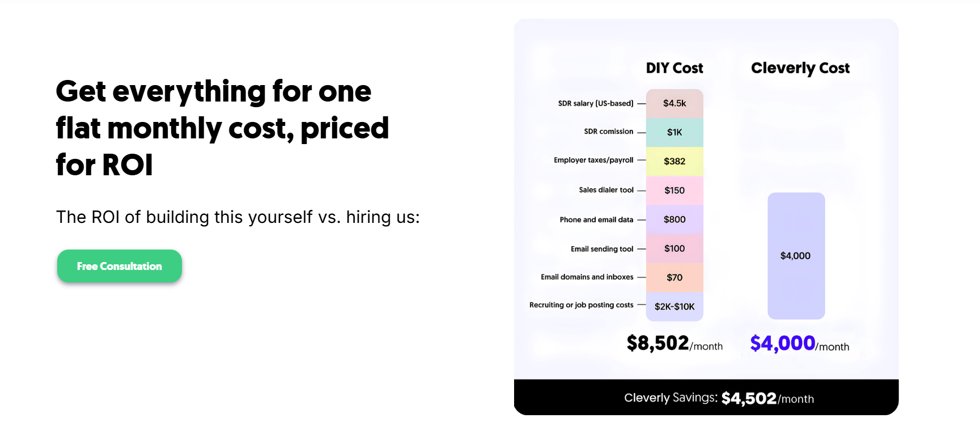980x439 pixels.
Task: Select the $70 email domains segment
Action: coord(674,277)
